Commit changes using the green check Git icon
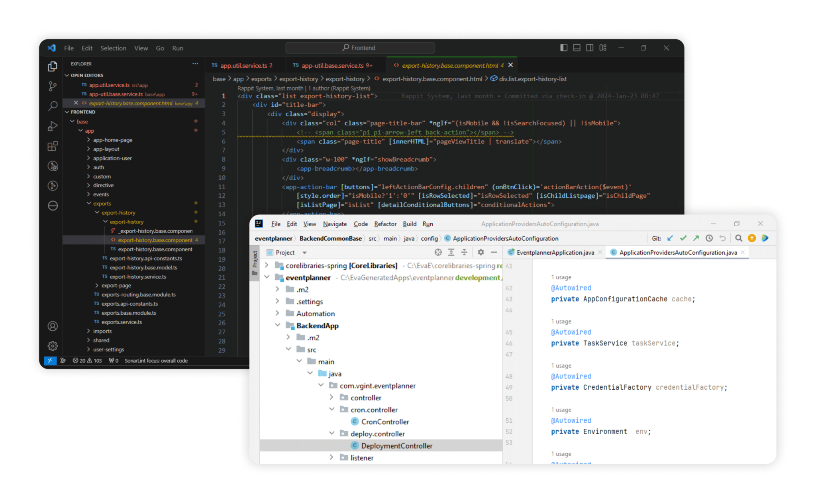 pyautogui.click(x=683, y=238)
